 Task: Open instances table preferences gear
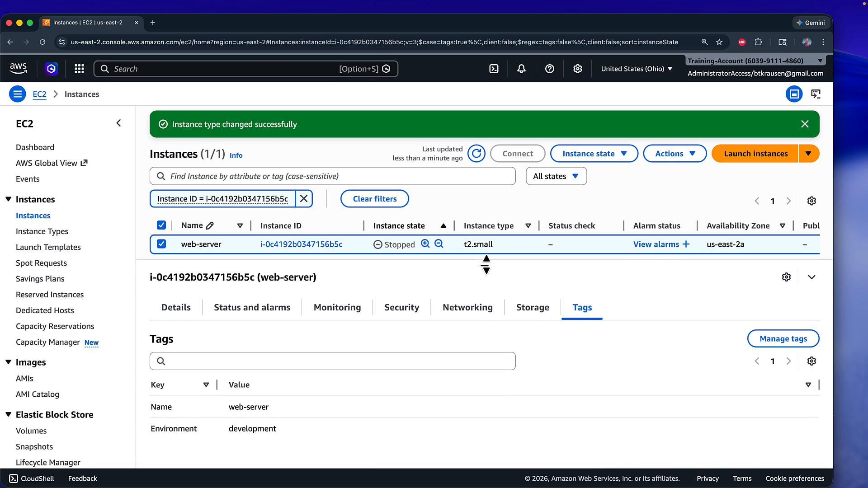tap(811, 201)
